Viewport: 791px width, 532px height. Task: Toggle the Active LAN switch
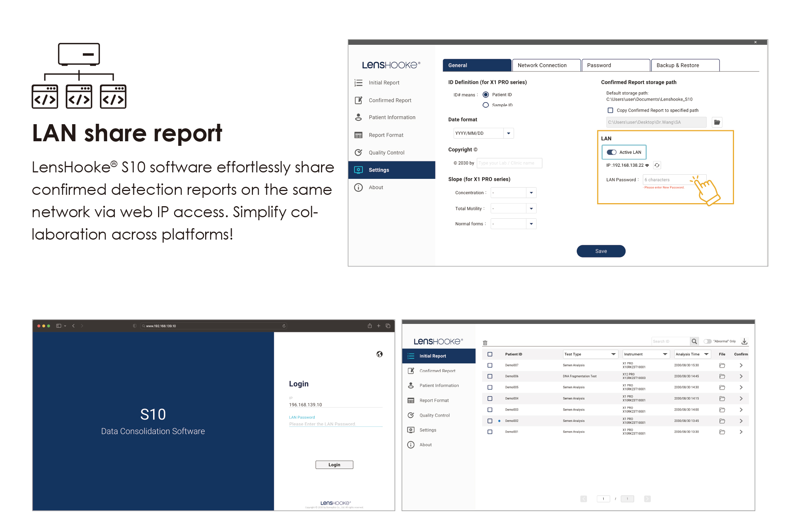coord(612,152)
